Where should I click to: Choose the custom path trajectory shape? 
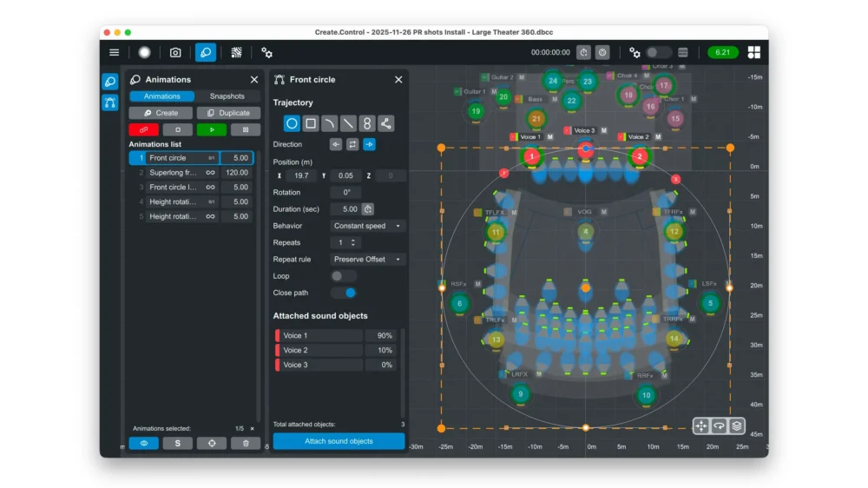tap(386, 123)
